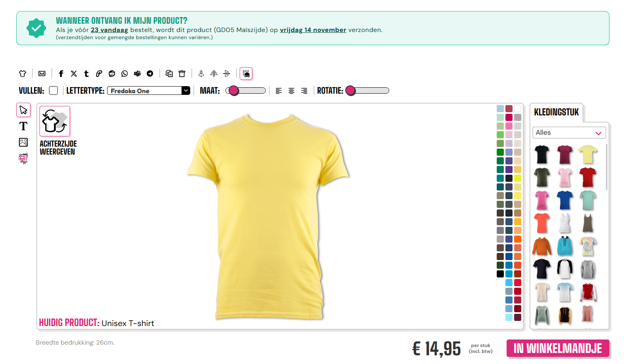Add to cart with In Winkelmandje

pyautogui.click(x=558, y=348)
